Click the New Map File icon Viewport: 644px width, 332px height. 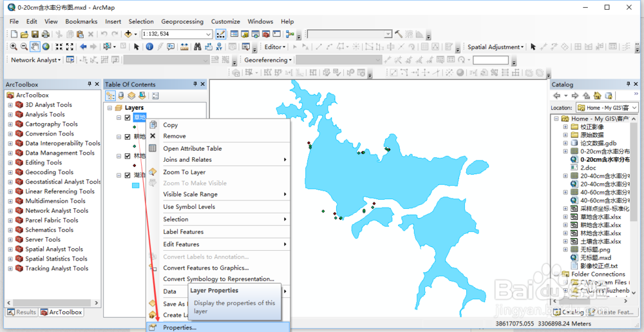point(14,34)
